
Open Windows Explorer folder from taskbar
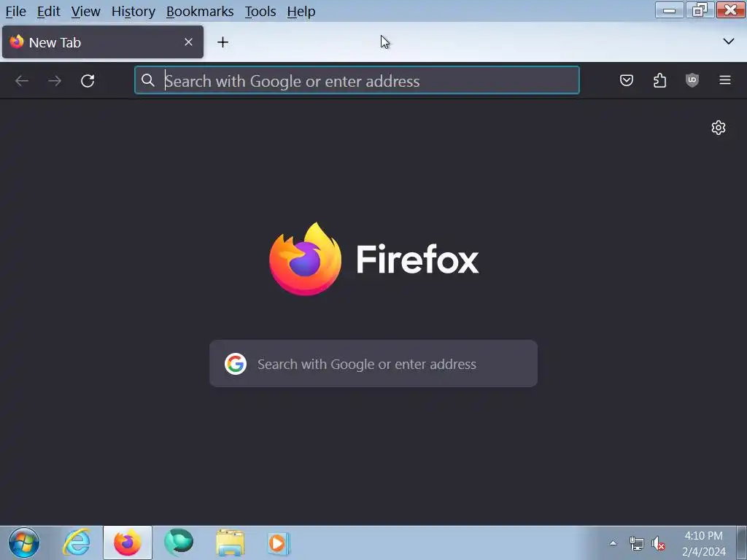coord(230,542)
